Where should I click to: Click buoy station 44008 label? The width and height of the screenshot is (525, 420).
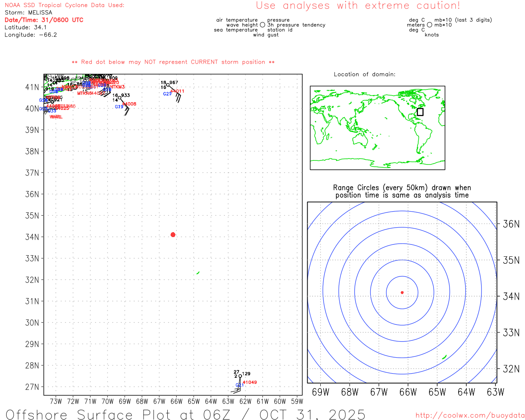coord(129,104)
